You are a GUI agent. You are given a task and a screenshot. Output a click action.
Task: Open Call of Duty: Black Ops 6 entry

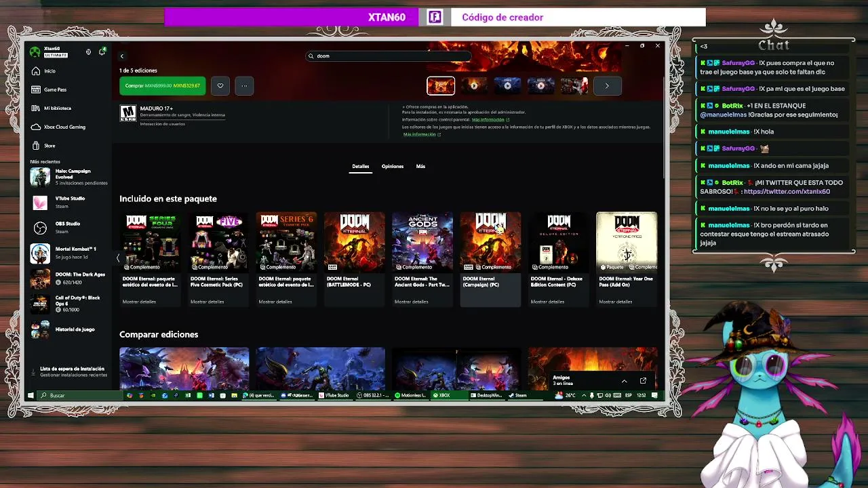(69, 304)
